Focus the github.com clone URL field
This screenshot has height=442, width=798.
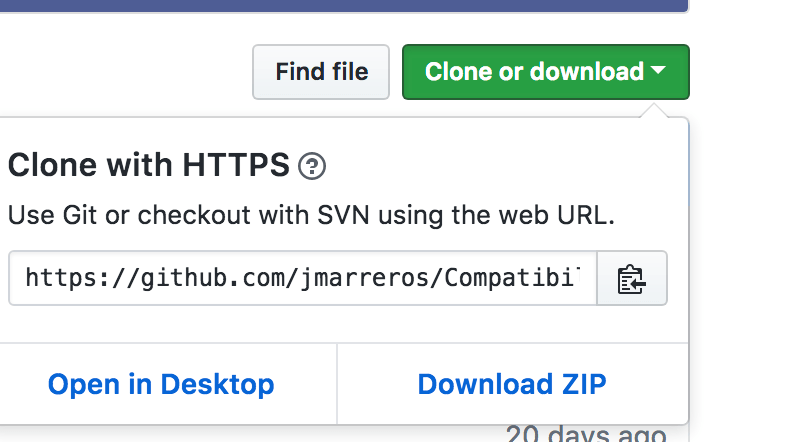coord(303,278)
